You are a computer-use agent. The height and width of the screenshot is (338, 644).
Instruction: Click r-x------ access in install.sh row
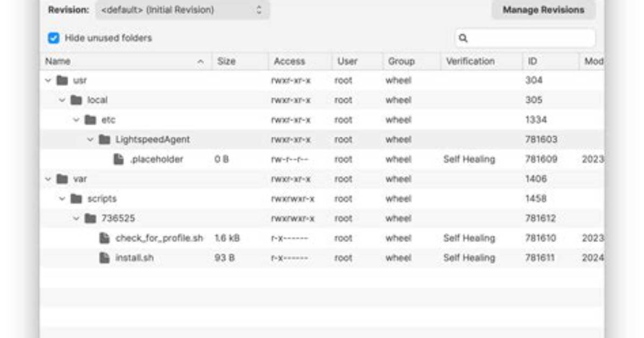[x=290, y=258]
